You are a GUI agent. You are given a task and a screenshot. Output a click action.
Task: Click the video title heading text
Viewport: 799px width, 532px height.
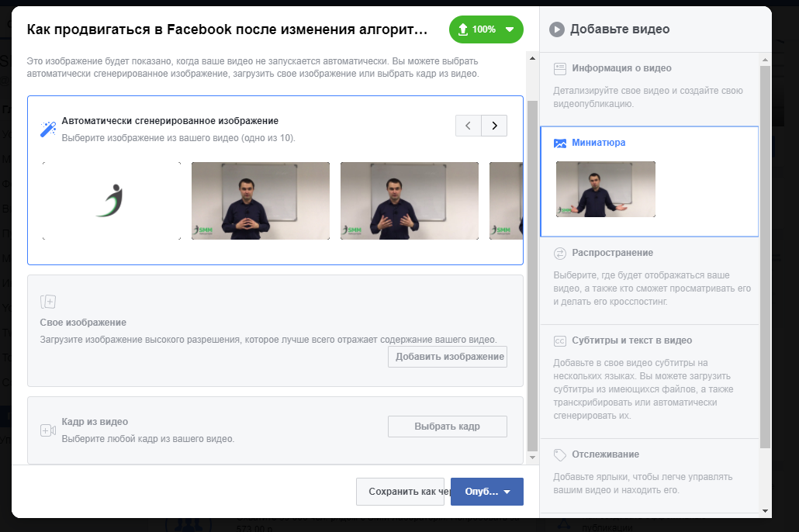[227, 29]
